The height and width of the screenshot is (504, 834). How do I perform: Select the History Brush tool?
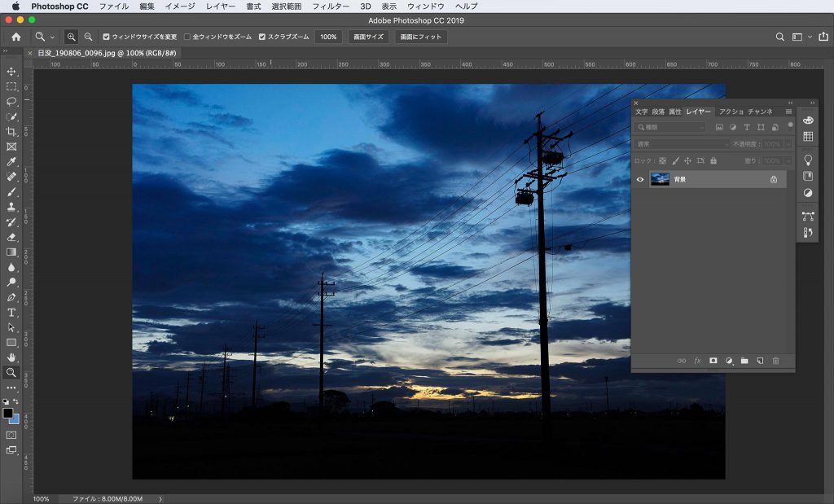(x=11, y=221)
